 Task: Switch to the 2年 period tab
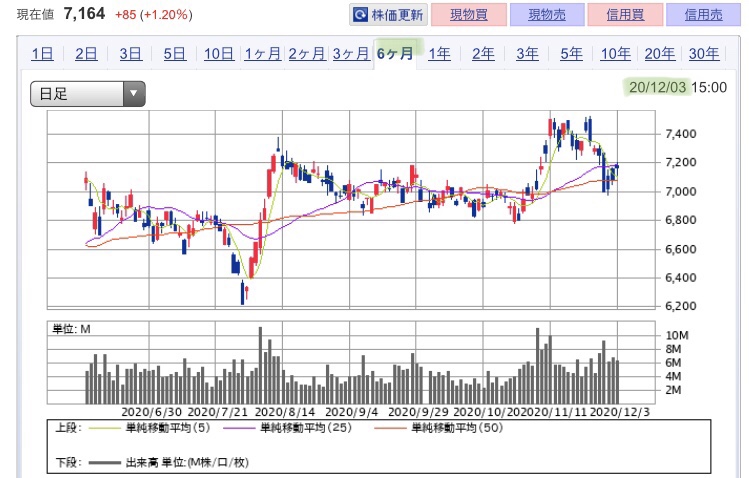(x=483, y=54)
